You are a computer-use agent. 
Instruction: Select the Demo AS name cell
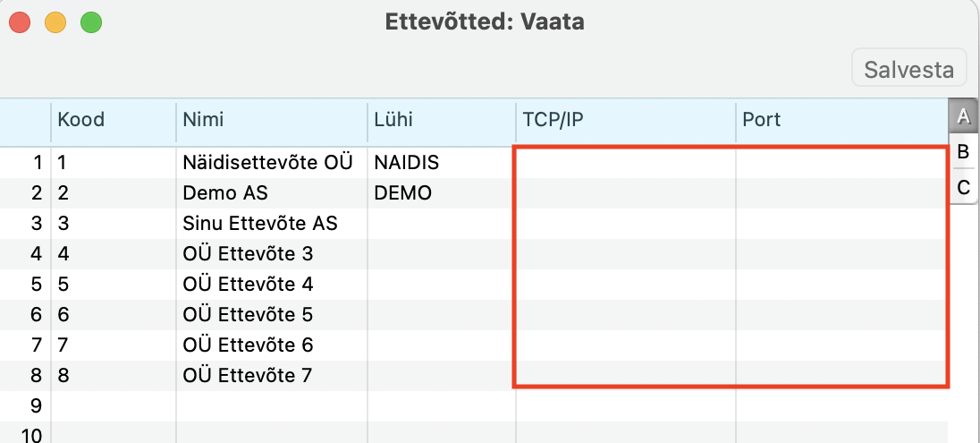tap(225, 193)
